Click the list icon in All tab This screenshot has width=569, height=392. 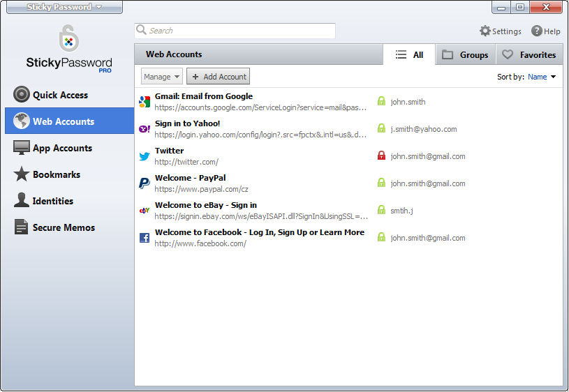click(401, 54)
